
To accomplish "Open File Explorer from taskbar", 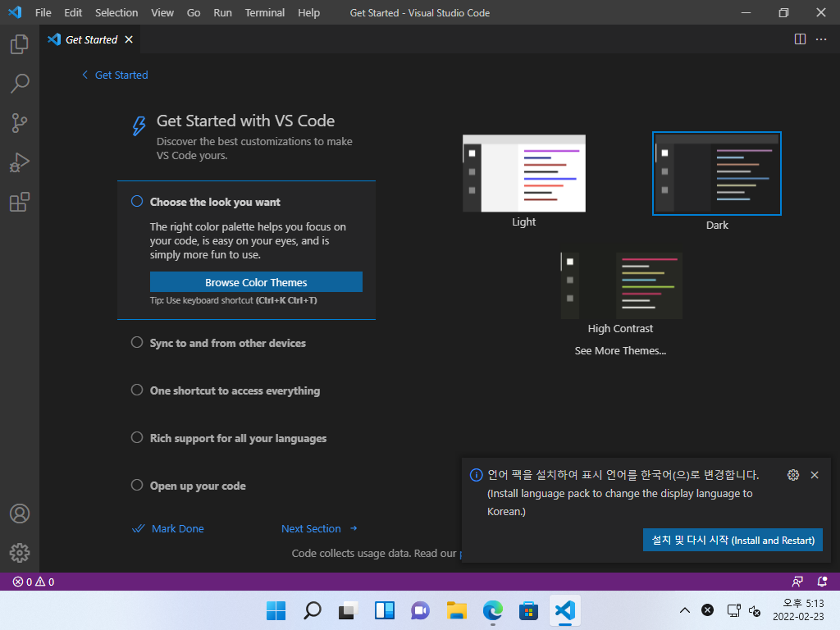I will tap(456, 610).
